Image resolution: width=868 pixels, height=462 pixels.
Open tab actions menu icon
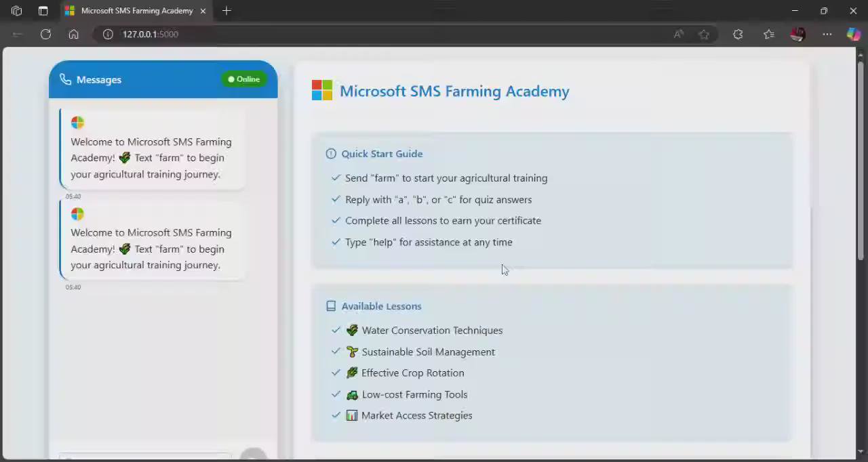pyautogui.click(x=43, y=11)
